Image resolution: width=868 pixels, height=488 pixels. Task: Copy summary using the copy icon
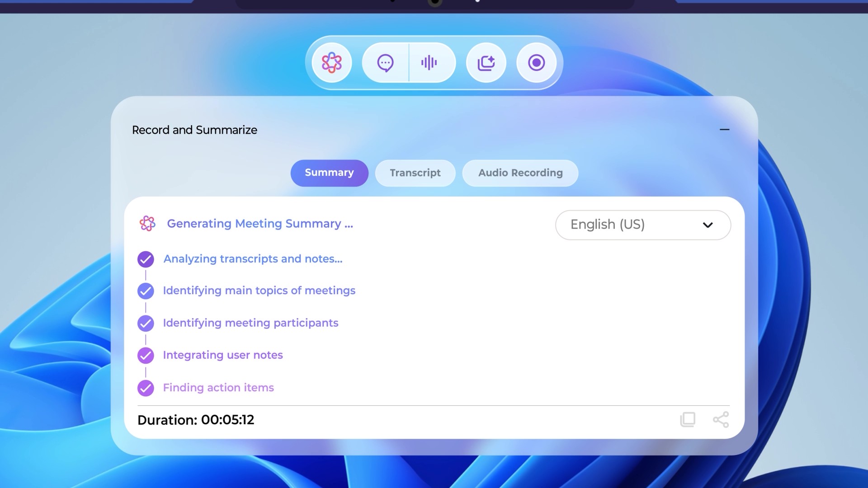click(x=688, y=419)
